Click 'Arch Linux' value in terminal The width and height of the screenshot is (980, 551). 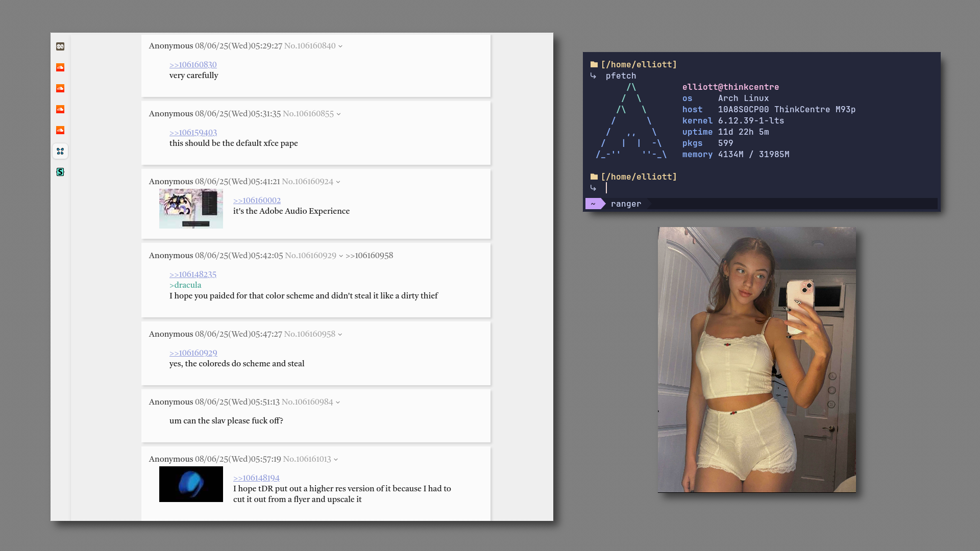tap(743, 98)
